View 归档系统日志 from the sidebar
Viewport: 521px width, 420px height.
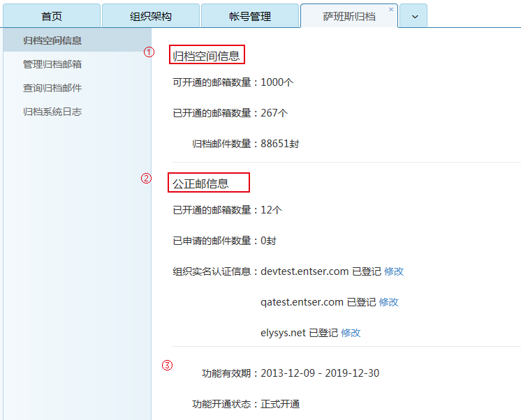(52, 112)
